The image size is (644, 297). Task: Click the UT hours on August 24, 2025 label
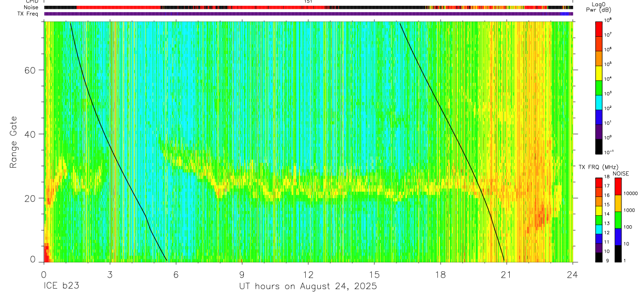point(308,287)
